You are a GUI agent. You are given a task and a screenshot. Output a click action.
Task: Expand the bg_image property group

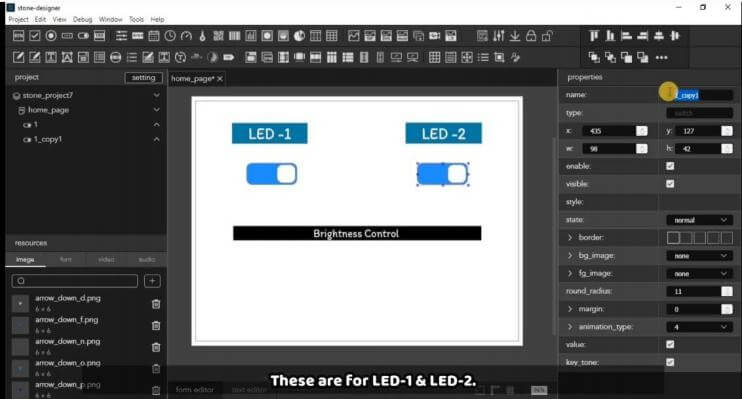tap(570, 256)
